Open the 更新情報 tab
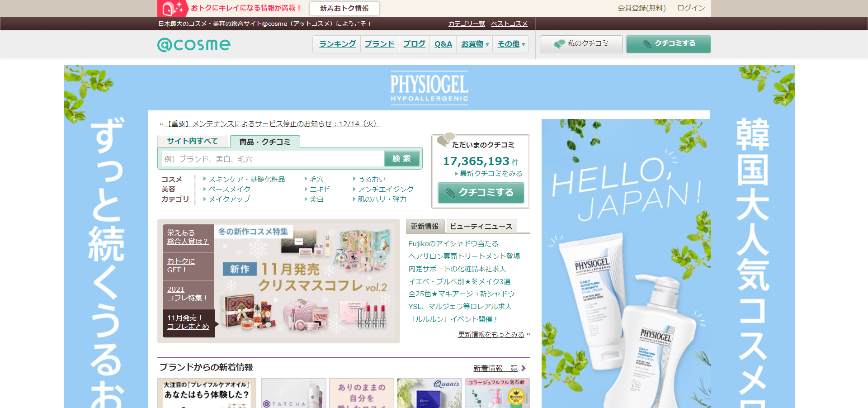The image size is (868, 408). pyautogui.click(x=425, y=226)
